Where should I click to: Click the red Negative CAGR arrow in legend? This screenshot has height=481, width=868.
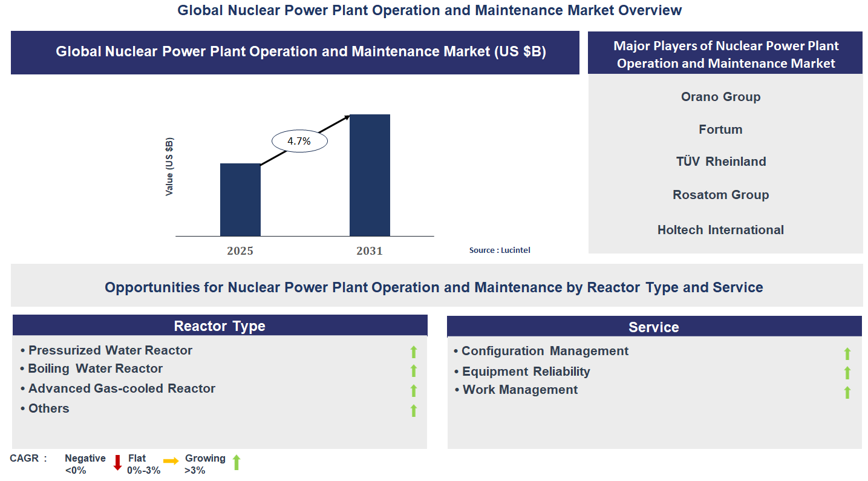[x=116, y=463]
